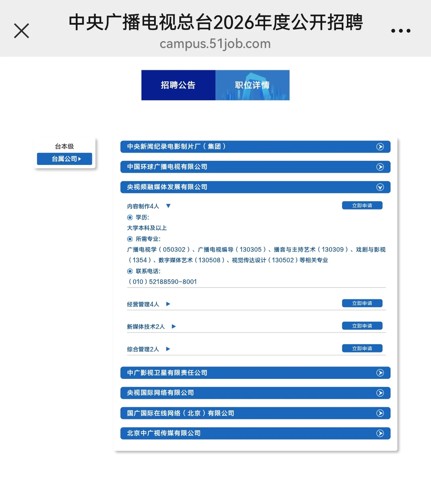Open the 中央新闻纪录电影制片厂（集团） section title
This screenshot has width=431, height=504.
coord(176,146)
